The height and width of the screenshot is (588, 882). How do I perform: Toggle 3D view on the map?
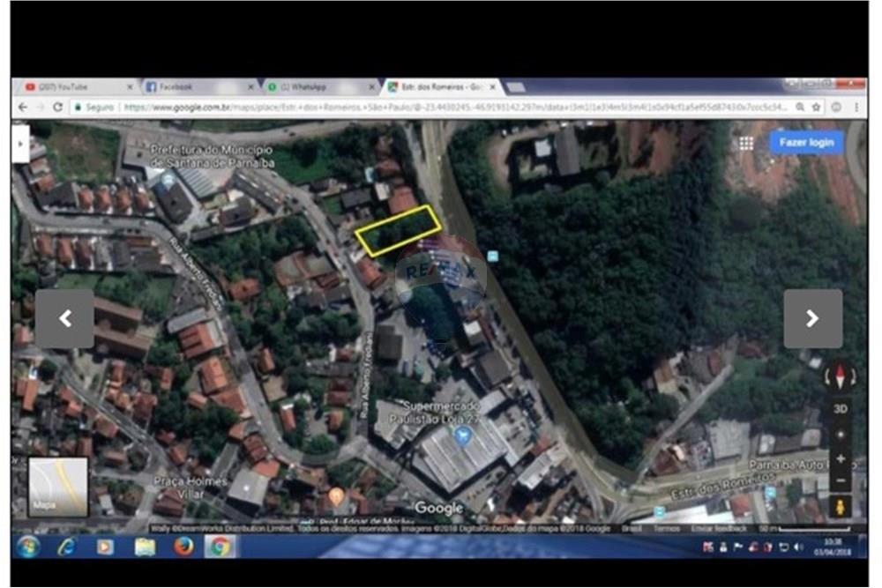point(841,409)
